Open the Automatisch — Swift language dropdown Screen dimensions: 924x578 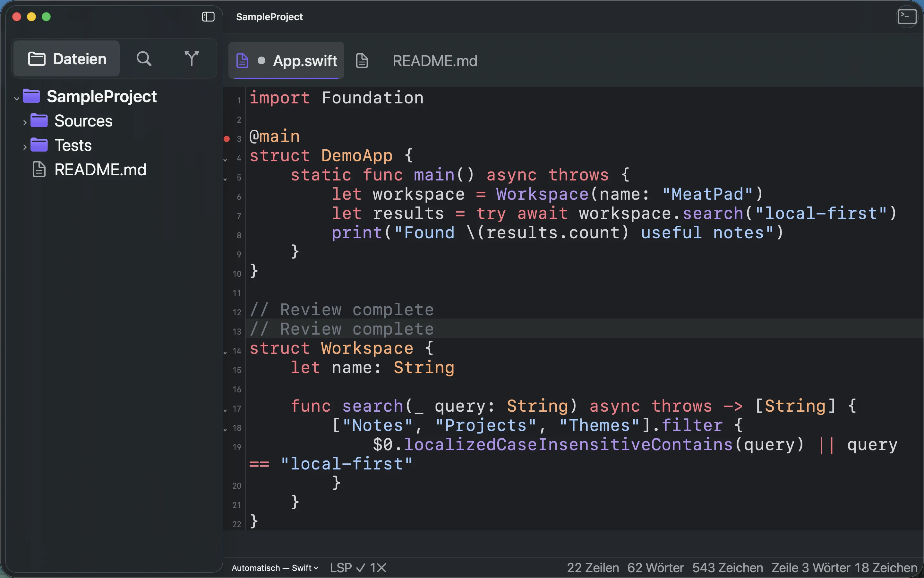[275, 568]
